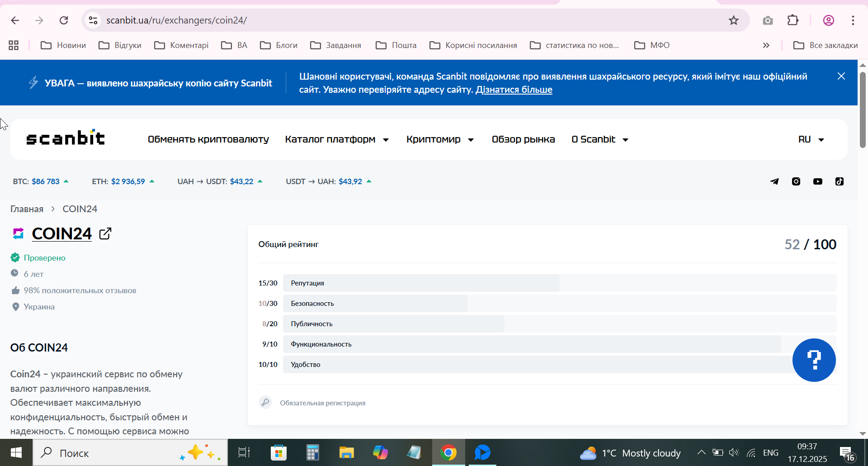
Task: Open the weather widget Mostly cloudy
Action: pos(630,453)
